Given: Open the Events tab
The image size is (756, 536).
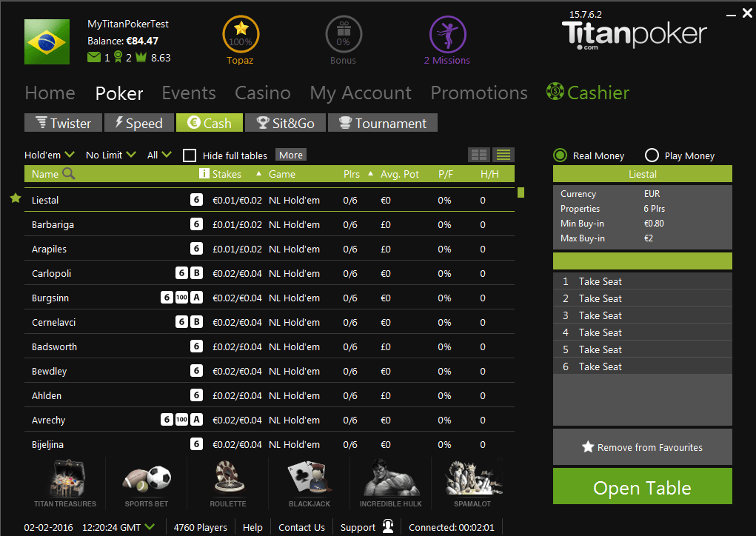Looking at the screenshot, I should (189, 93).
